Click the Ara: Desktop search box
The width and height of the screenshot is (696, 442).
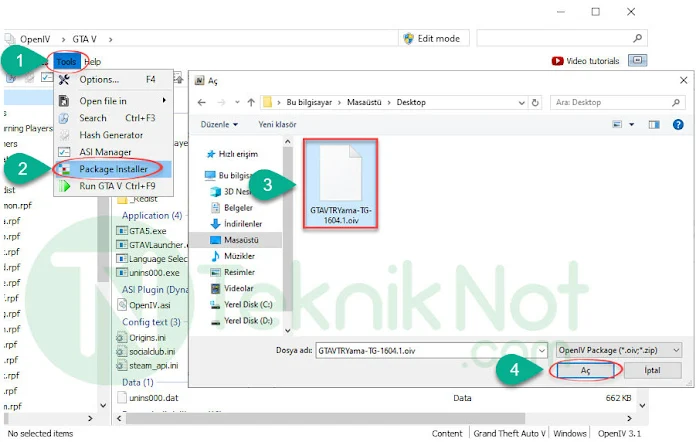point(617,103)
